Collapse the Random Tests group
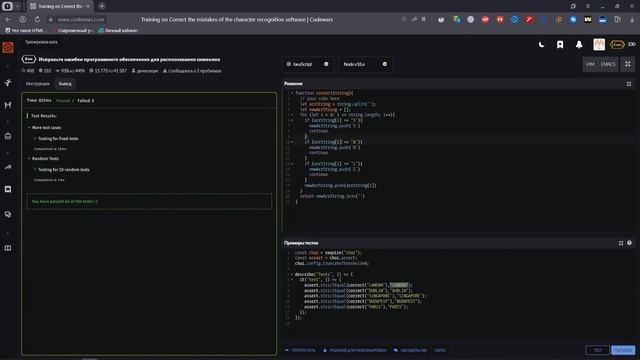Image resolution: width=640 pixels, height=360 pixels. click(x=43, y=158)
